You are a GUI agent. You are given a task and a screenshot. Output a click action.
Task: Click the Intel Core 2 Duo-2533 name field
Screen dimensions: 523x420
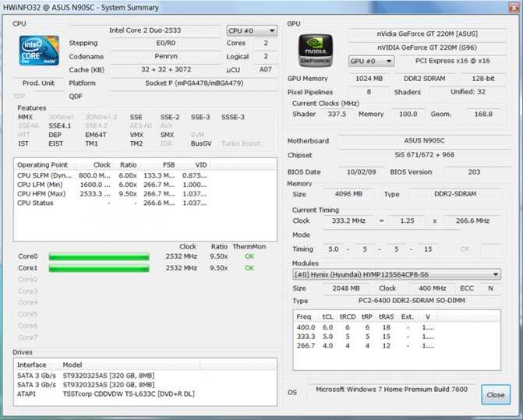pos(145,30)
